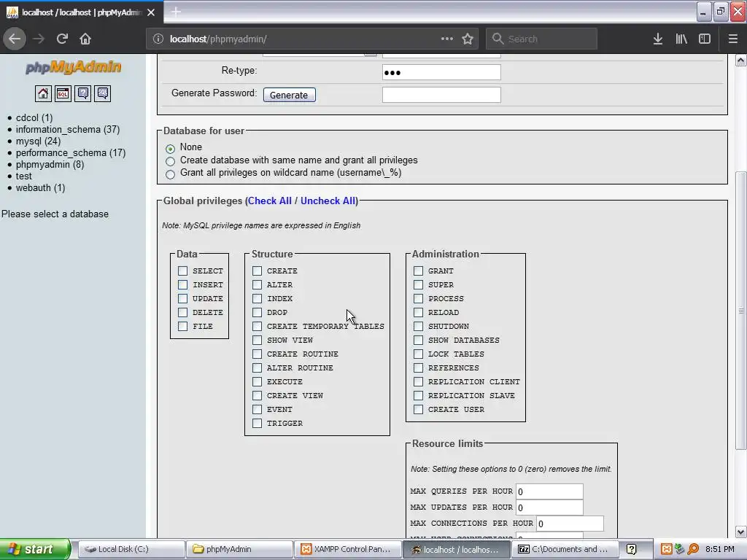The width and height of the screenshot is (747, 560).
Task: Bookmark this page with the star
Action: point(468,39)
